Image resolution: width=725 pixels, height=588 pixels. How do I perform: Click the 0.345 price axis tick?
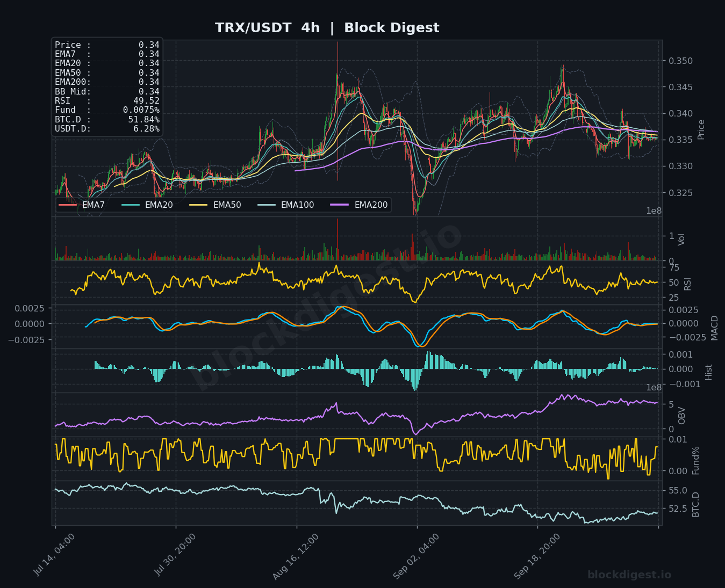681,87
